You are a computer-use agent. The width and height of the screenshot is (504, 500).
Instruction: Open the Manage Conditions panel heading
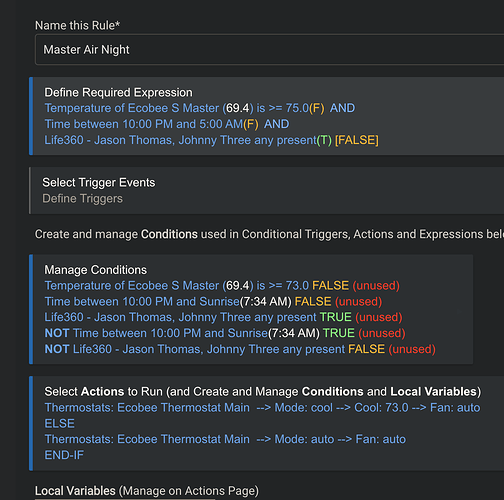[x=95, y=270]
